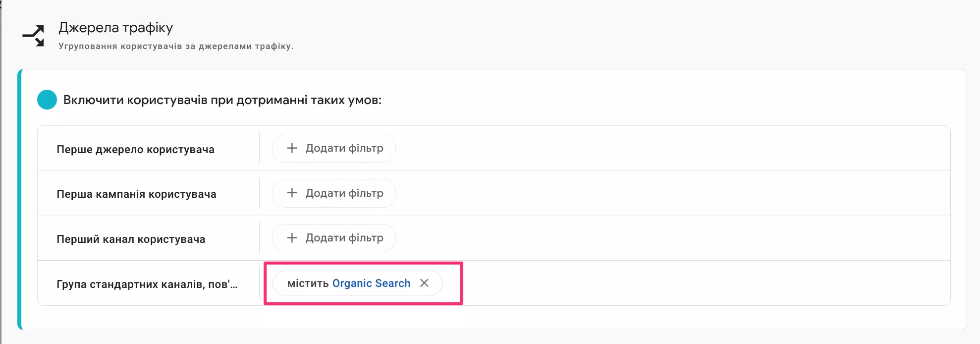Click the містить operator word in chip
This screenshot has height=344, width=980.
point(308,284)
